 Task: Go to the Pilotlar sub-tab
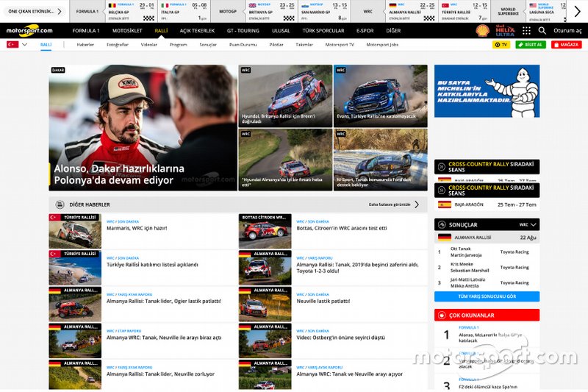pyautogui.click(x=276, y=45)
